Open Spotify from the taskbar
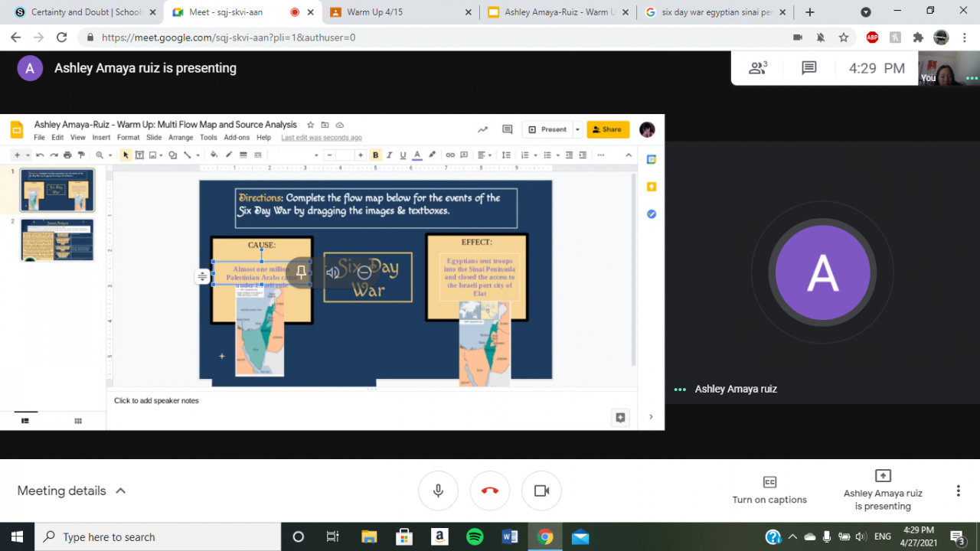Viewport: 980px width, 551px height. point(475,536)
